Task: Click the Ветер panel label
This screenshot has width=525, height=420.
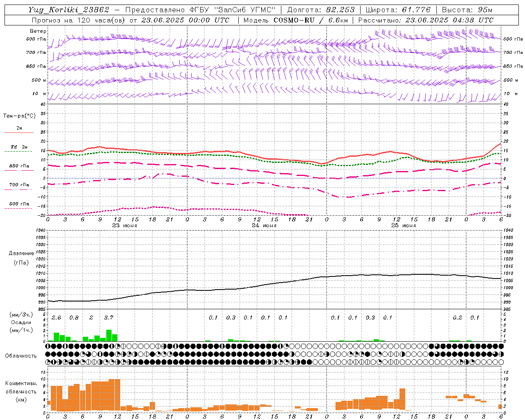Action: pyautogui.click(x=38, y=31)
